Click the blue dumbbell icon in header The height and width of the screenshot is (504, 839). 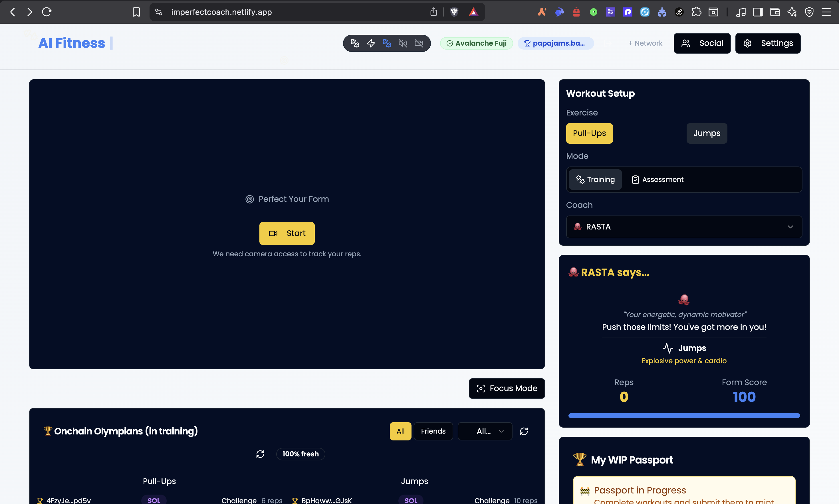click(387, 43)
